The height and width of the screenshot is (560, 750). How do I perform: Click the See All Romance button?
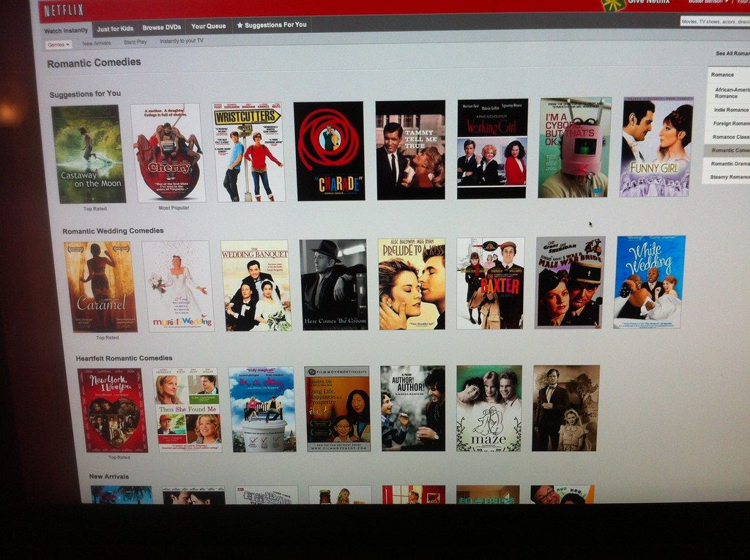[732, 53]
